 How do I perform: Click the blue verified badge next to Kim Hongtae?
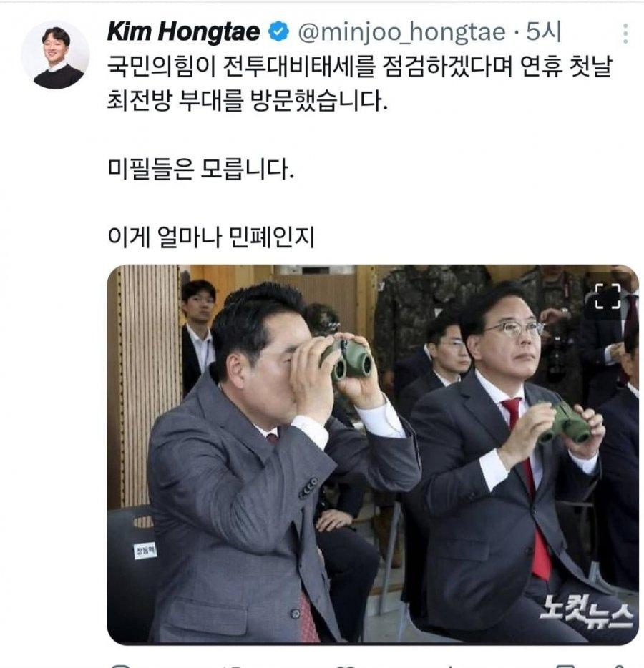[x=279, y=32]
